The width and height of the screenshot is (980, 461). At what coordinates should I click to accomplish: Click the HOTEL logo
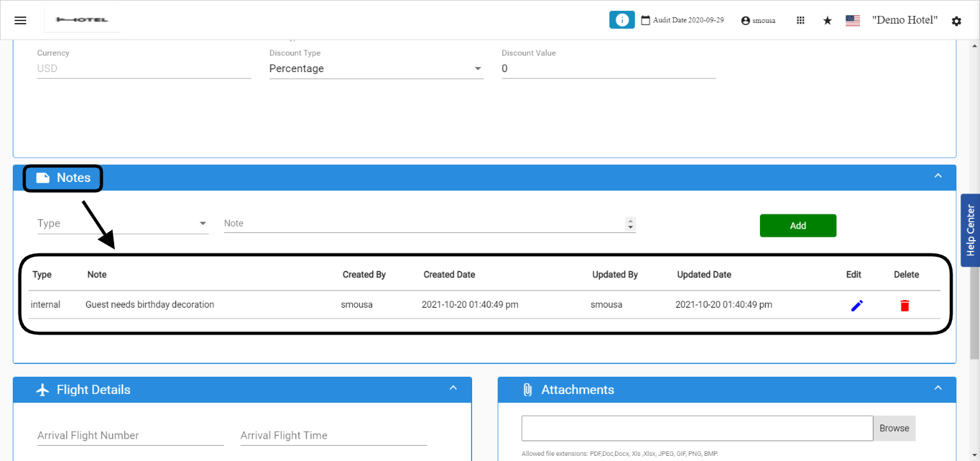click(x=82, y=20)
